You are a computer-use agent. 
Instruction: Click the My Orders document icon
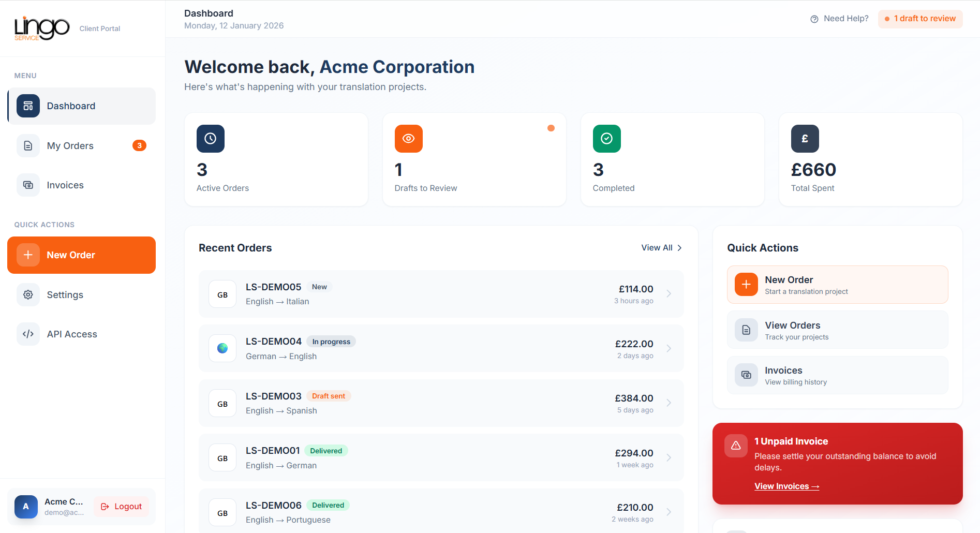coord(28,145)
